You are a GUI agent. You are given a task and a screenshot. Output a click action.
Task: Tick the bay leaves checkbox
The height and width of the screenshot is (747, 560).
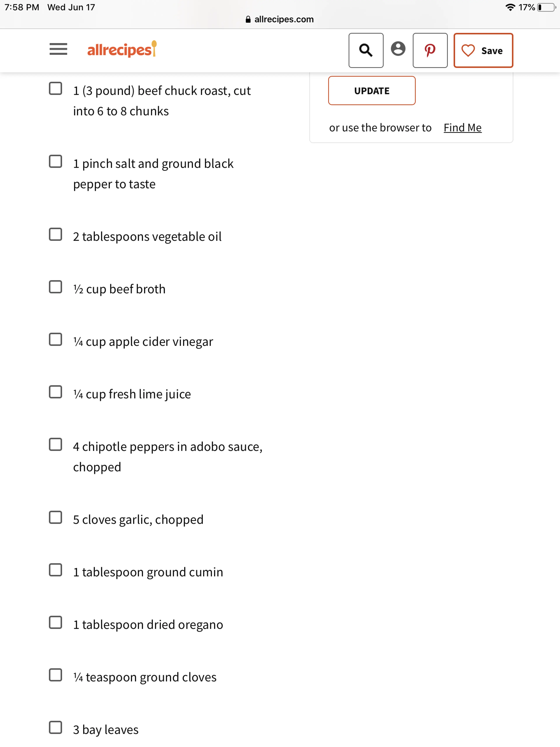55,728
